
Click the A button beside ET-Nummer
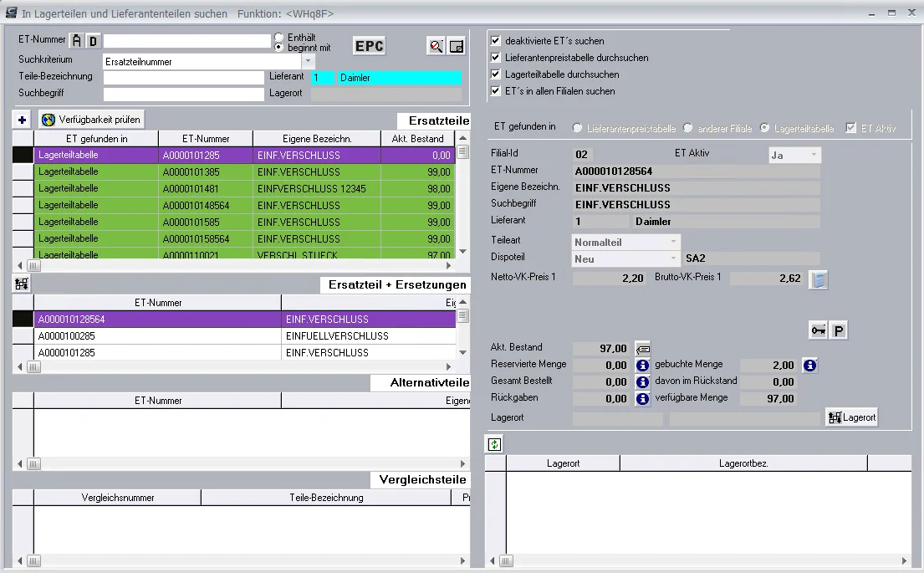tap(77, 41)
